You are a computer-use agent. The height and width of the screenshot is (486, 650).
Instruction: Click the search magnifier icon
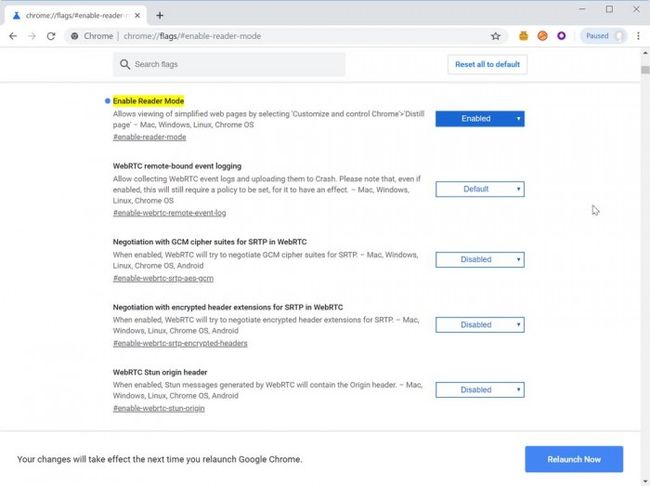point(125,64)
